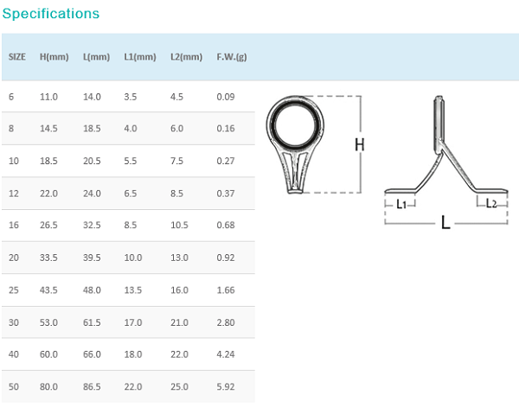Image resolution: width=519 pixels, height=420 pixels.
Task: Click the H dimension label on diagram
Action: click(360, 145)
